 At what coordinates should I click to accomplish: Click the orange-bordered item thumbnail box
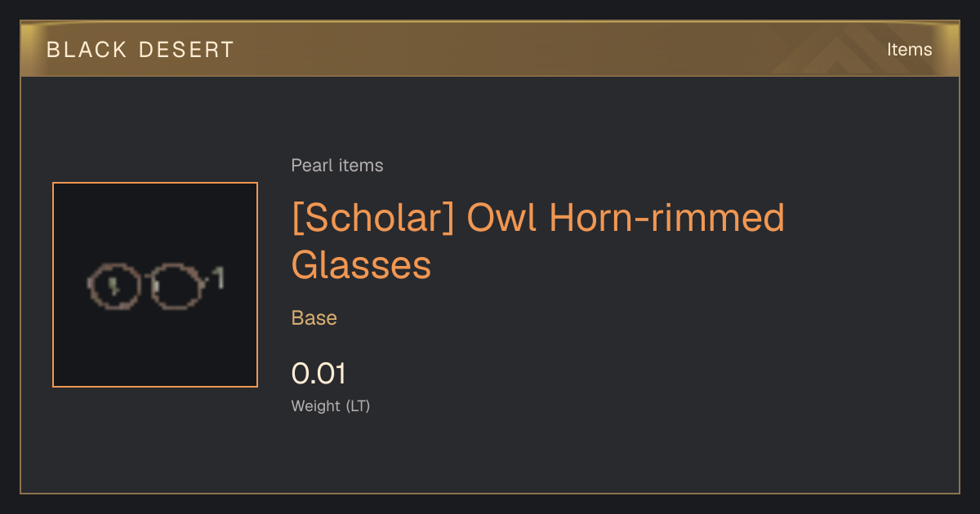(155, 285)
